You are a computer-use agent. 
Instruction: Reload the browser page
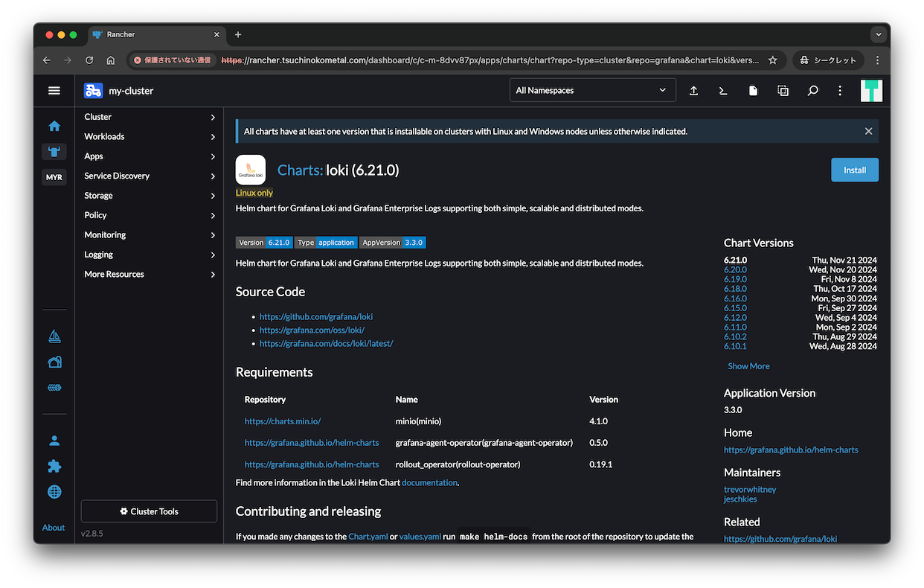point(89,60)
